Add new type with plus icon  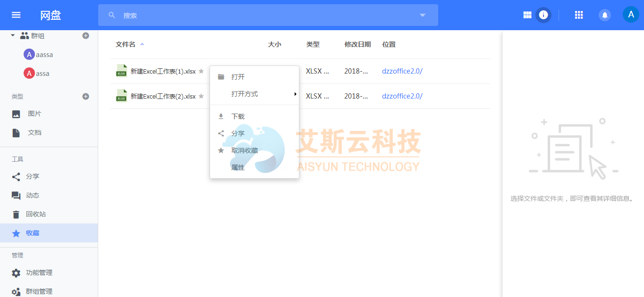click(x=85, y=97)
